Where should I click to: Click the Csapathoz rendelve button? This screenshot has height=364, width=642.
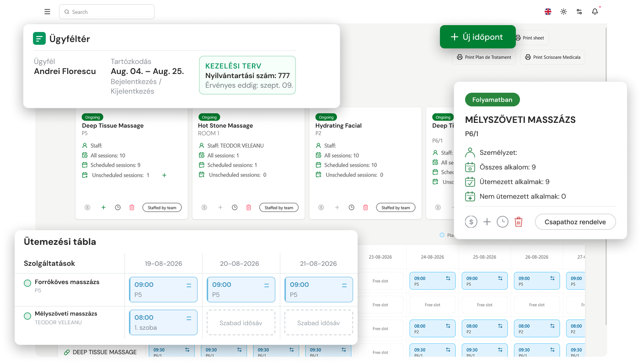[x=575, y=222]
